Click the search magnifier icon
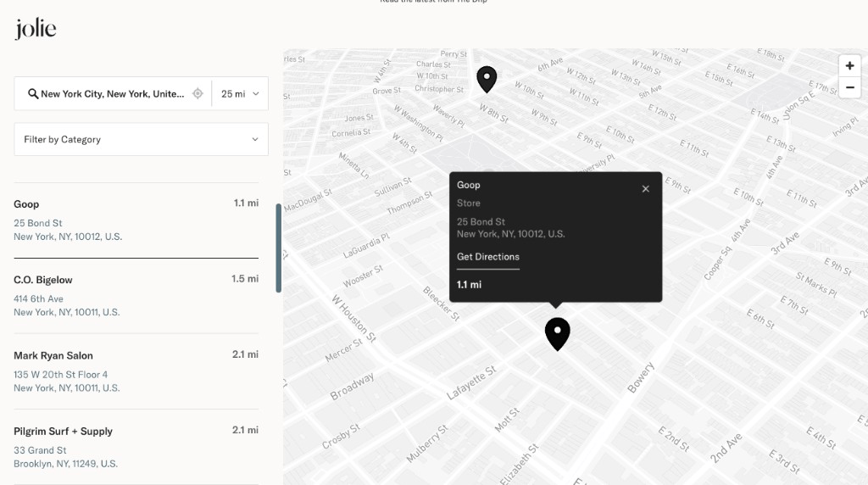The width and height of the screenshot is (868, 485). click(33, 93)
